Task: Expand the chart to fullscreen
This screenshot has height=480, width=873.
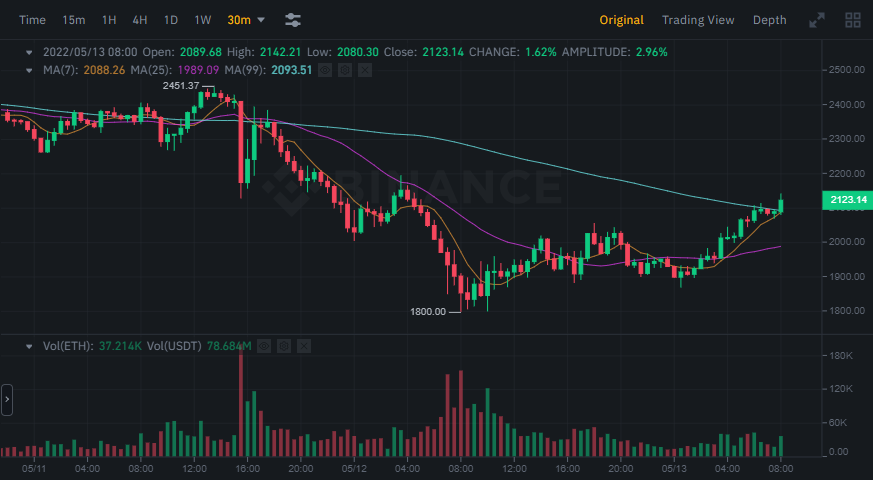Action: point(817,20)
